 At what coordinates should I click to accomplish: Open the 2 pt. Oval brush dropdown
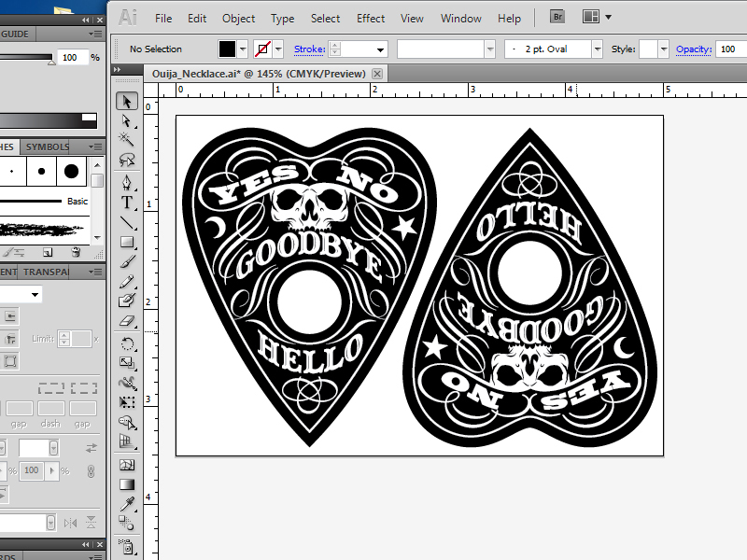click(x=596, y=49)
